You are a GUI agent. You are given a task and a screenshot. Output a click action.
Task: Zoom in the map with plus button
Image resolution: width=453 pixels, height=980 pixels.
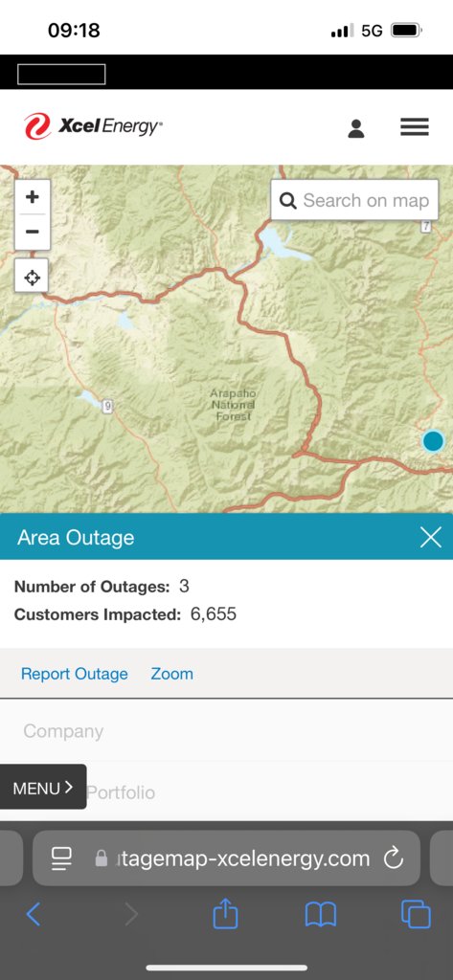point(32,197)
